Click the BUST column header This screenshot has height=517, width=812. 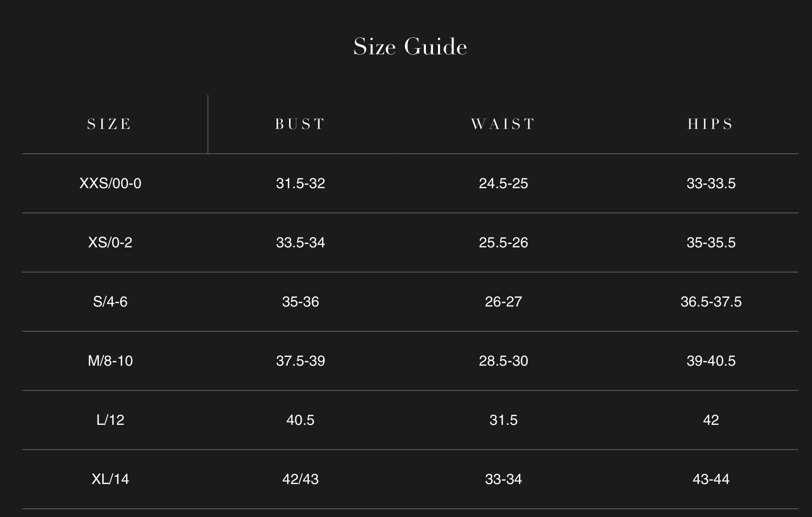(x=300, y=124)
